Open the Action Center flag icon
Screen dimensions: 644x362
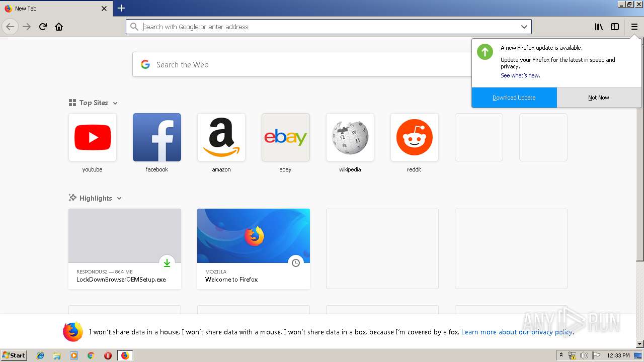pos(596,355)
